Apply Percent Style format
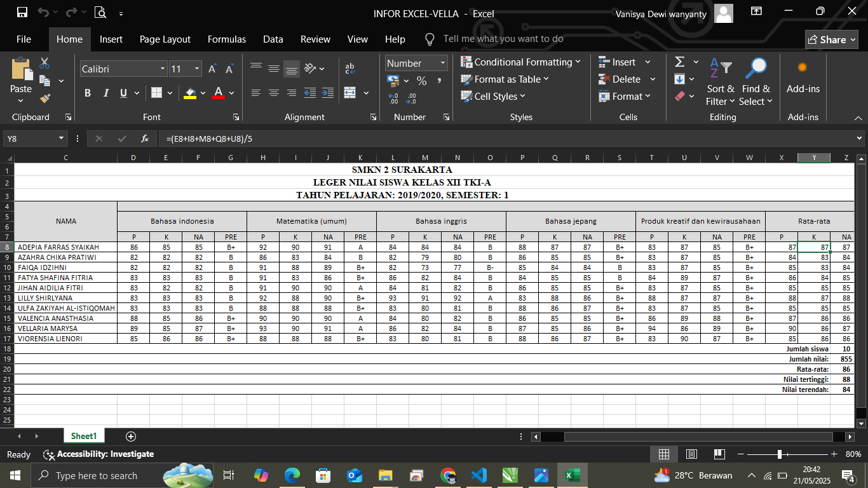 point(422,81)
